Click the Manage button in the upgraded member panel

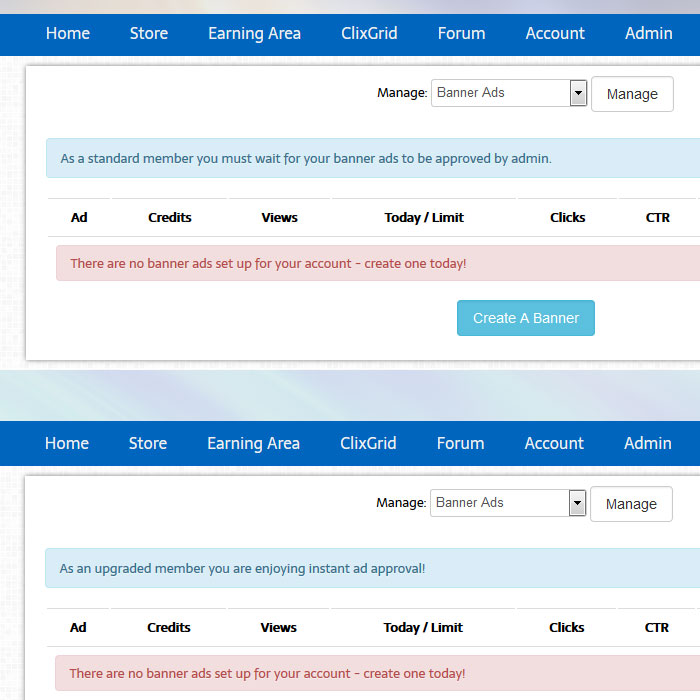[x=631, y=504]
